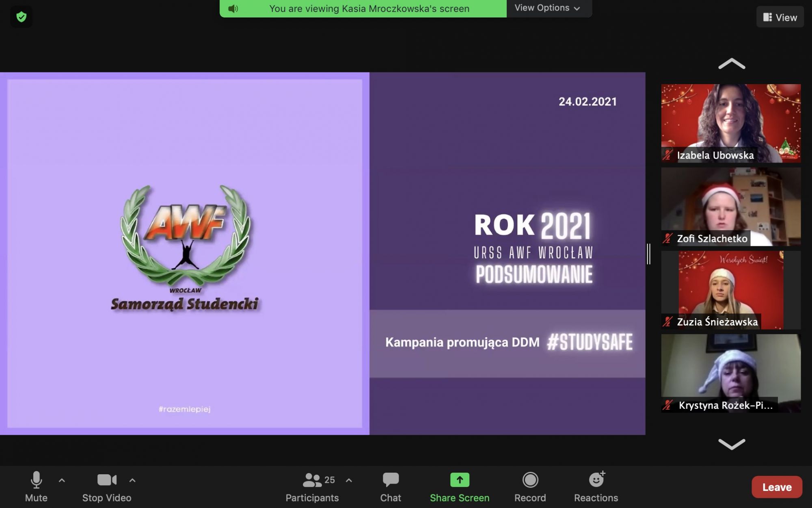Image resolution: width=812 pixels, height=508 pixels.
Task: Click the green encryption shield icon
Action: point(21,17)
